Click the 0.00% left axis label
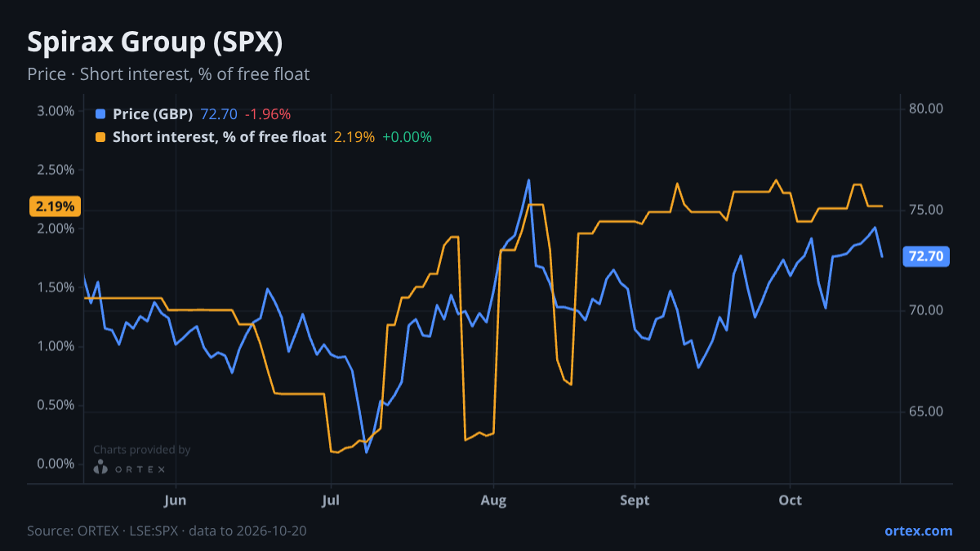This screenshot has height=551, width=980. point(56,464)
